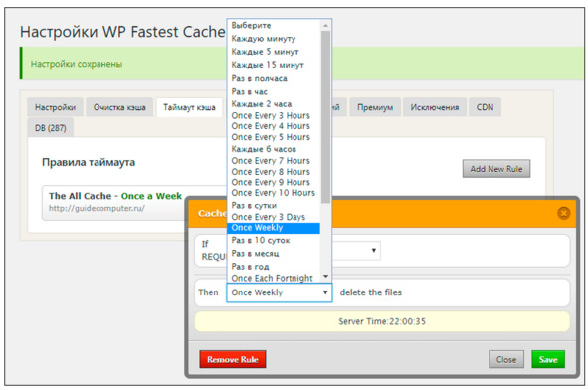Click the green Save button
The image size is (588, 390).
tap(548, 359)
